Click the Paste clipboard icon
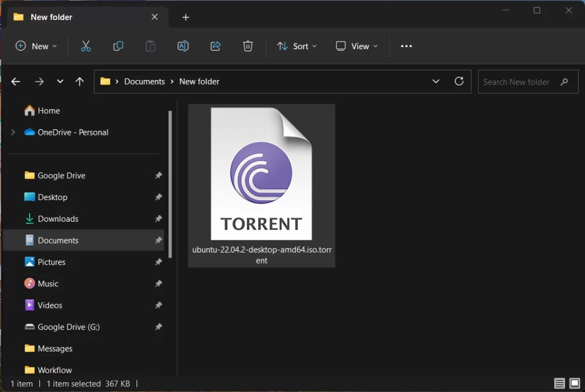This screenshot has width=585, height=392. coord(151,46)
